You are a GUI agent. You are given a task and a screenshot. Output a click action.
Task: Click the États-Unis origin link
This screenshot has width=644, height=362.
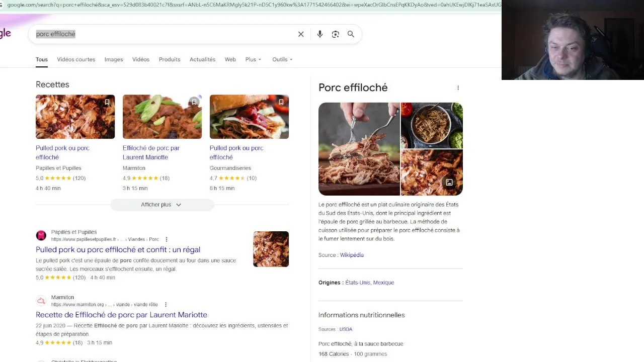(x=358, y=283)
